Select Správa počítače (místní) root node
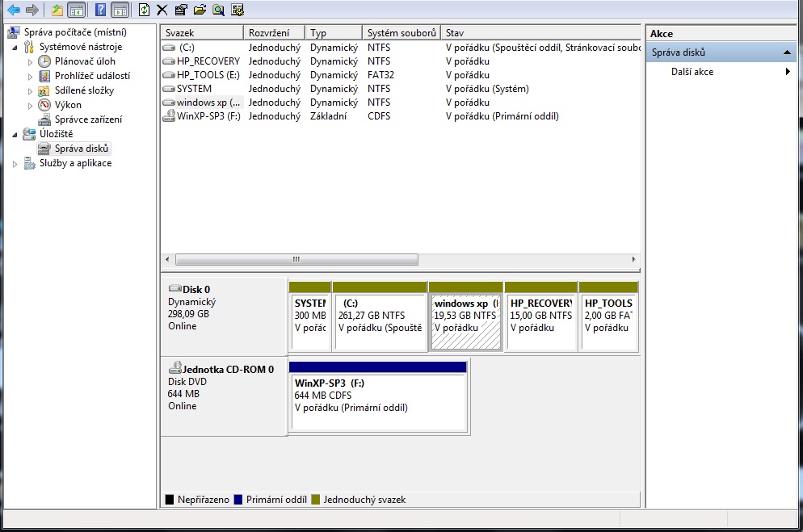 coord(75,32)
